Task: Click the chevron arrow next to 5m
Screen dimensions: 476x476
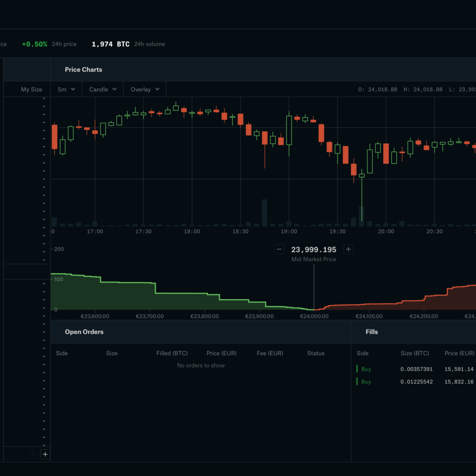Action: point(73,89)
